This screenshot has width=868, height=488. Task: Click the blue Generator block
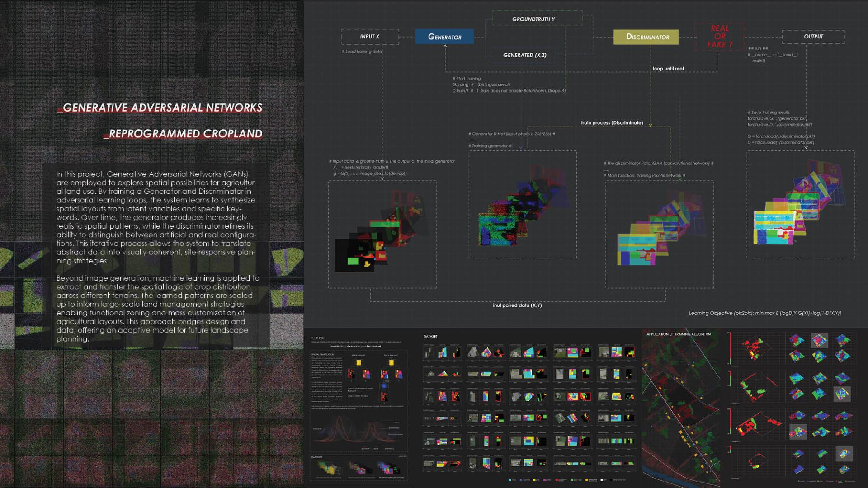tap(444, 37)
